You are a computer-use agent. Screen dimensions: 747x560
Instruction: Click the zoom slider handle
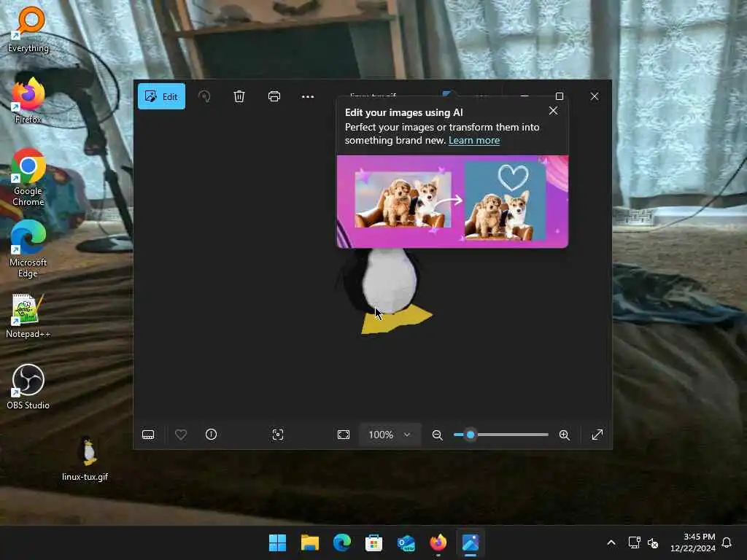471,435
